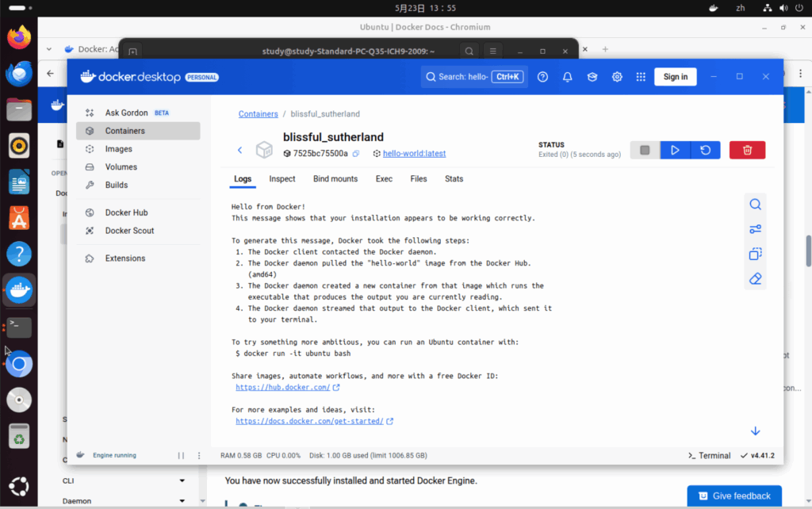Follow the Containers breadcrumb link
The height and width of the screenshot is (509, 812).
click(258, 114)
